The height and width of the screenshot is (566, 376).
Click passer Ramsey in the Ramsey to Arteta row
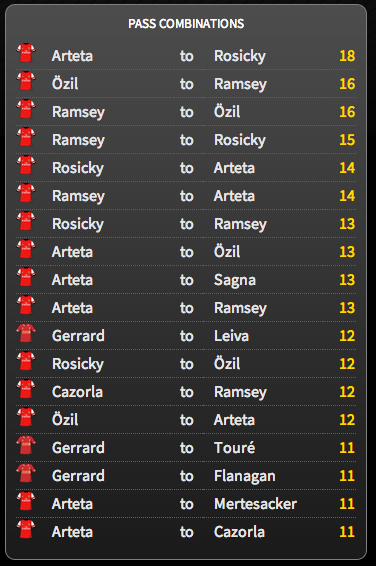click(78, 197)
